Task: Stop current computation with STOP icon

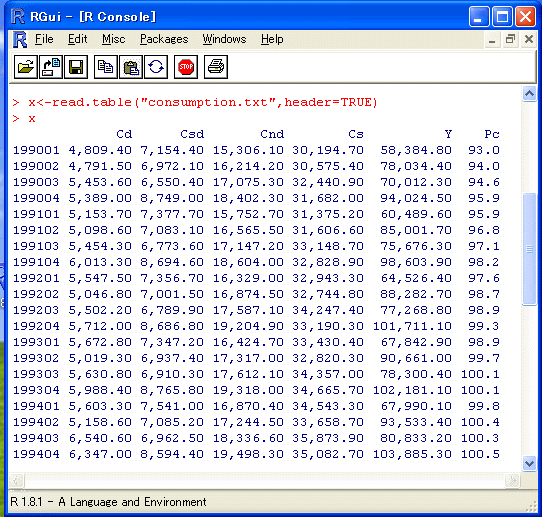Action: tap(186, 67)
